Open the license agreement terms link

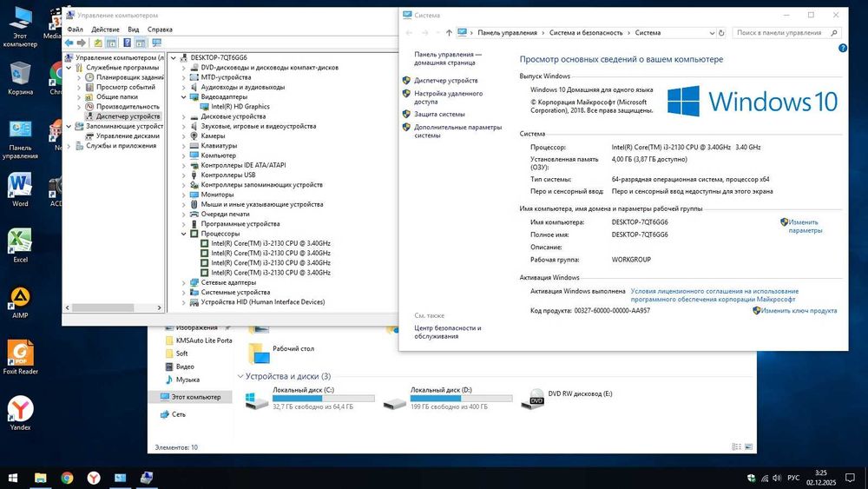click(714, 295)
